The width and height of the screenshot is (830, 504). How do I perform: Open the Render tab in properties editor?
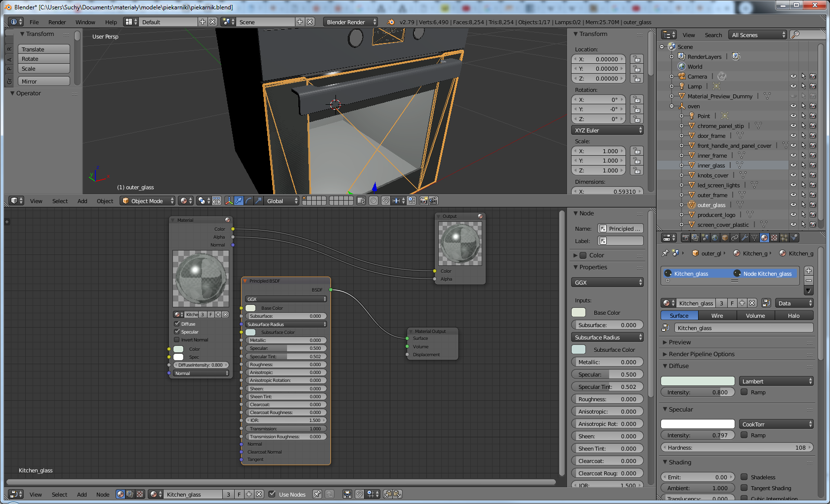[x=685, y=238]
